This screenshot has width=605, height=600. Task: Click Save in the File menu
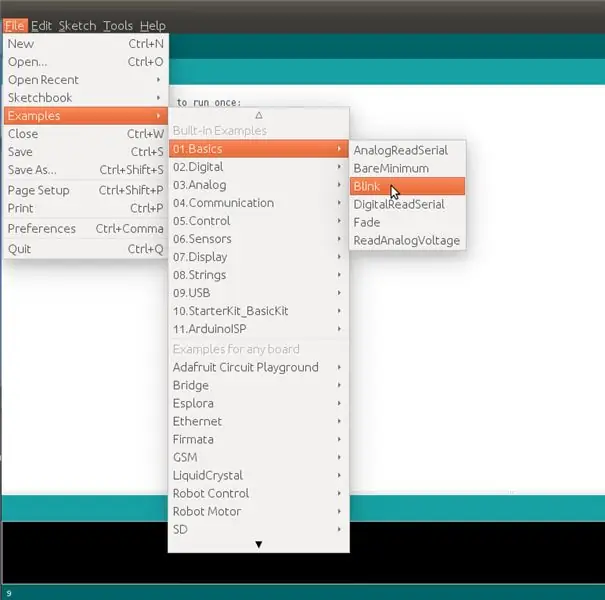click(x=86, y=152)
